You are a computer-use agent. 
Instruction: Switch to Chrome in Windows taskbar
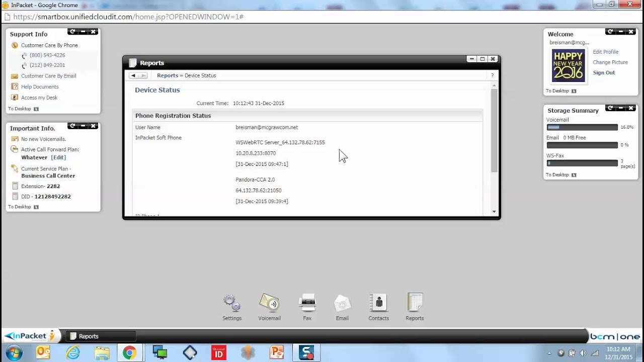point(129,352)
